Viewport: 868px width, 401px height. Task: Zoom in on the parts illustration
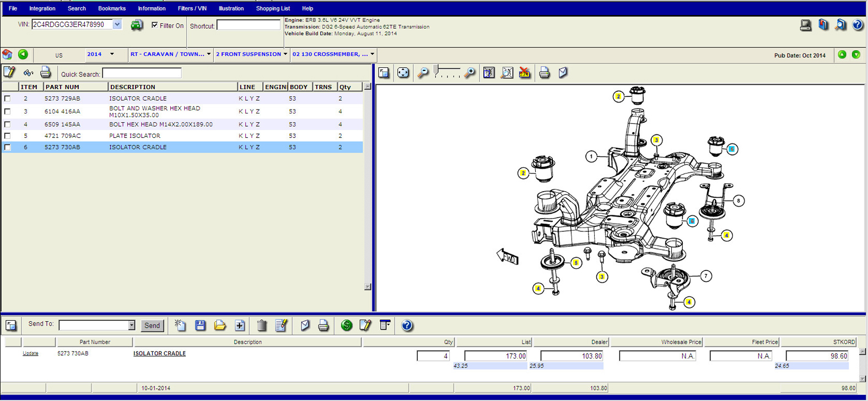[x=470, y=73]
